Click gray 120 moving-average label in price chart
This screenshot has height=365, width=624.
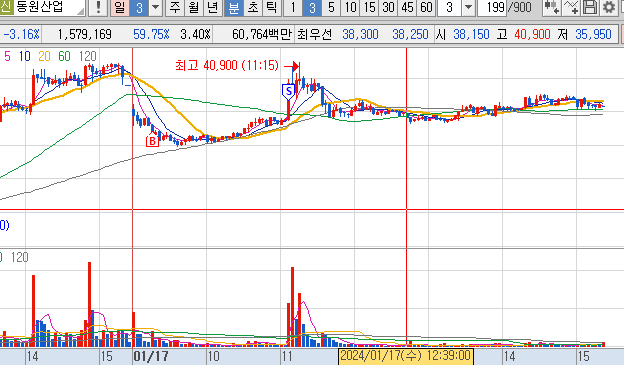tap(88, 57)
